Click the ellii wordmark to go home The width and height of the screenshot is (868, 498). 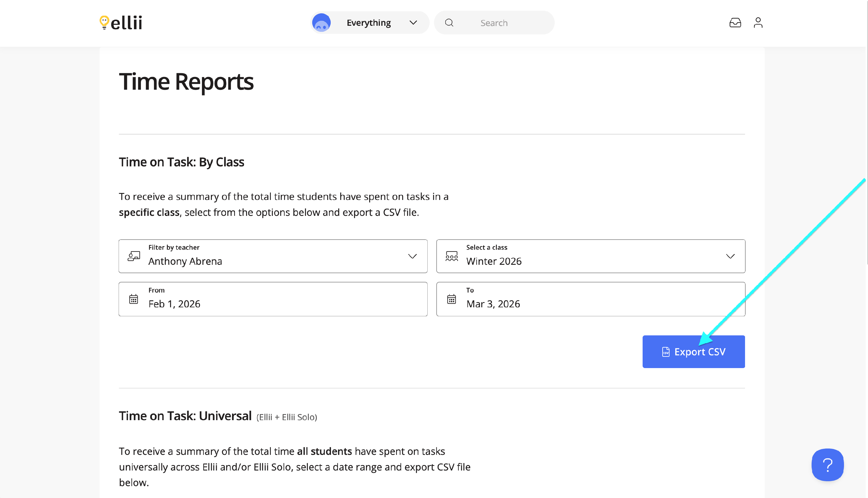(x=126, y=23)
